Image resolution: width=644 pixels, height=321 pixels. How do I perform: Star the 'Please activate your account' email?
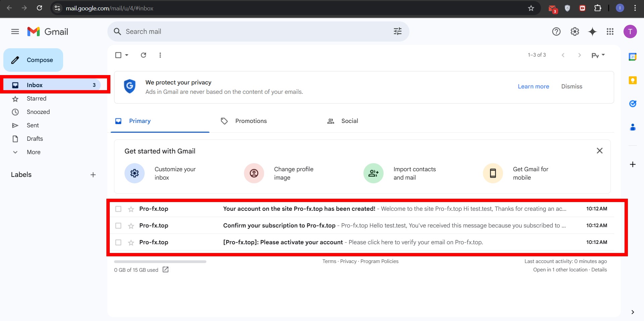tap(131, 243)
